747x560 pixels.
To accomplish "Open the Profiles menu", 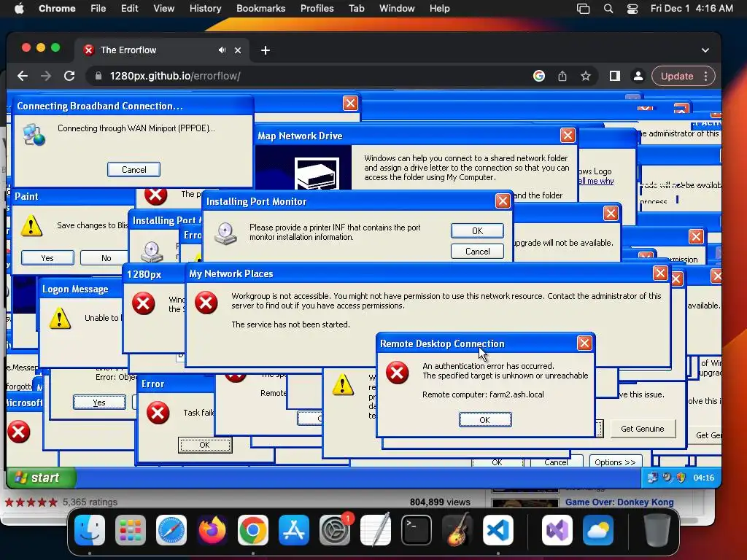I will point(317,8).
